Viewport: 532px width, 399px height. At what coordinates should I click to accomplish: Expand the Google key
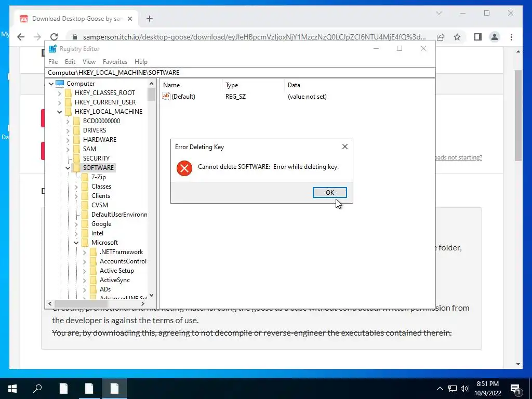pyautogui.click(x=76, y=224)
